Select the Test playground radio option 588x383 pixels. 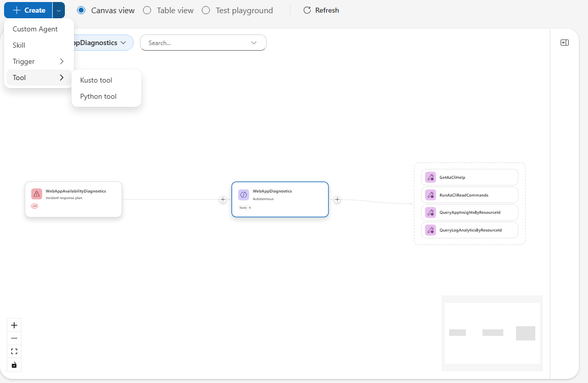pyautogui.click(x=206, y=11)
